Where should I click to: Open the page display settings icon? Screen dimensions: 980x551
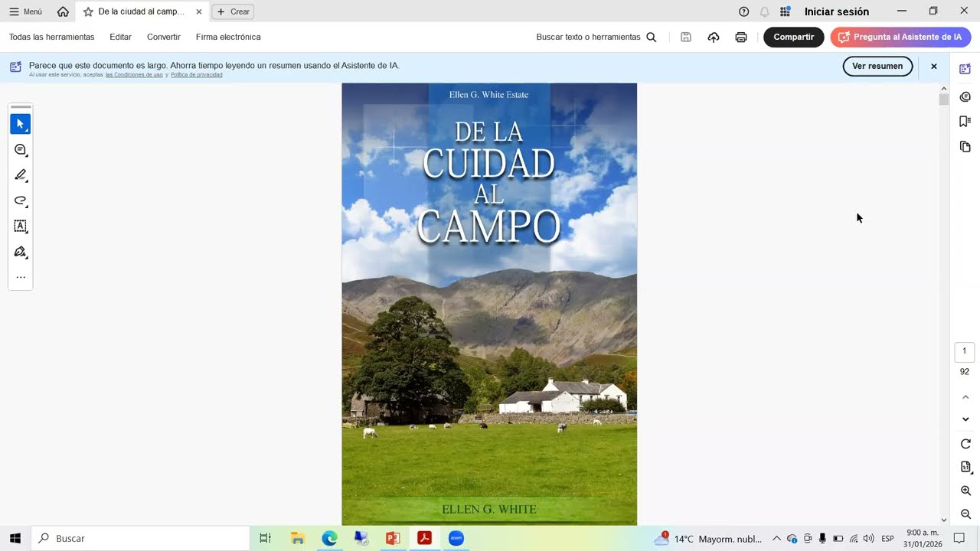(965, 467)
